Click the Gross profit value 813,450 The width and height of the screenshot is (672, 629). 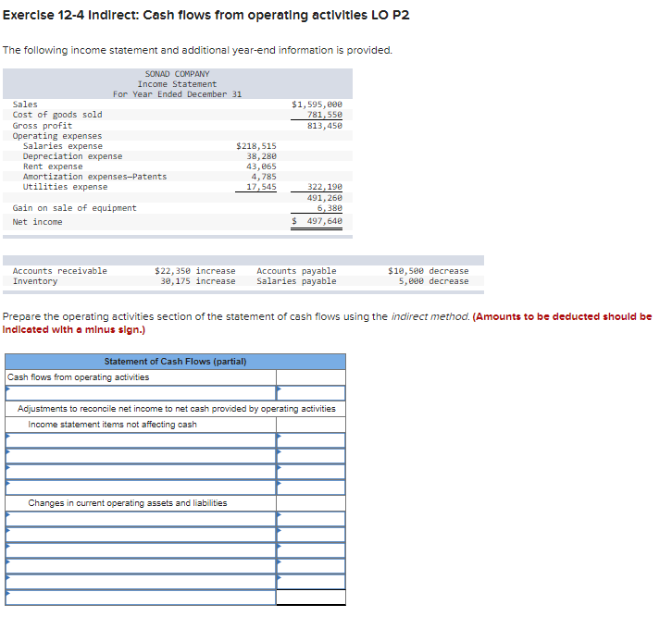tap(324, 126)
